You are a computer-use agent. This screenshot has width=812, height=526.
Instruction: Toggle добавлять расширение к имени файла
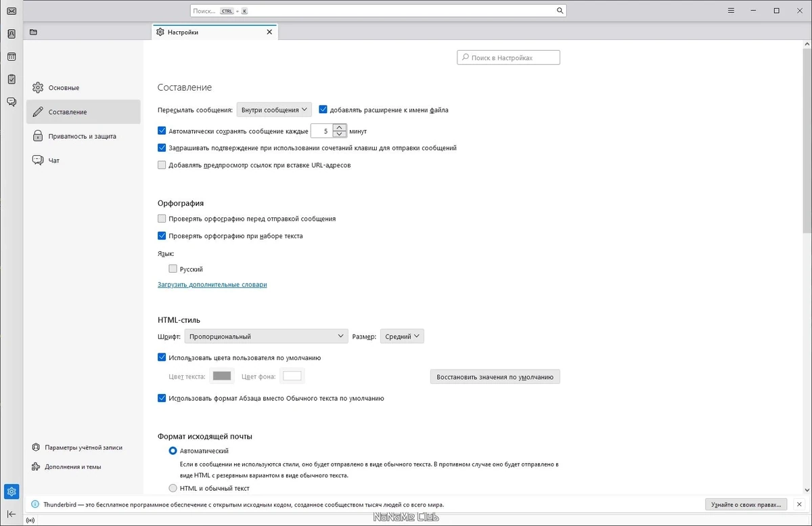323,109
